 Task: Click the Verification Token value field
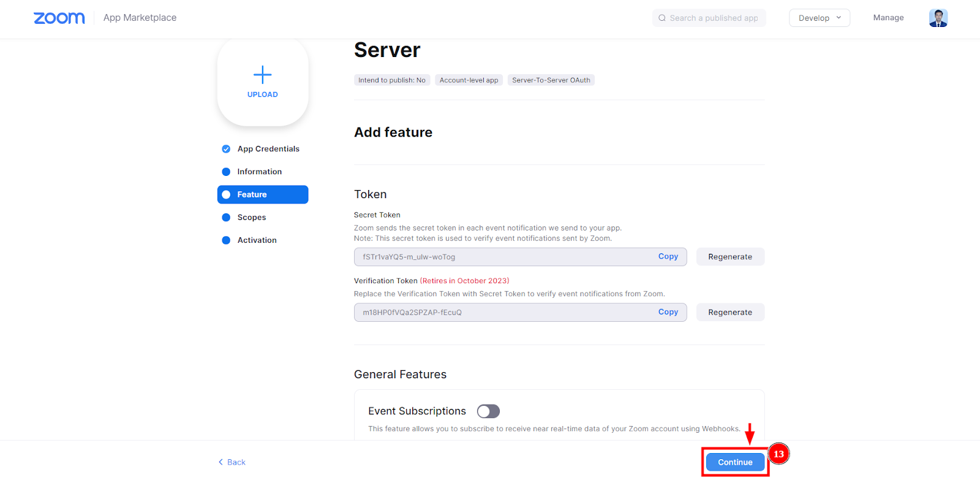[520, 312]
